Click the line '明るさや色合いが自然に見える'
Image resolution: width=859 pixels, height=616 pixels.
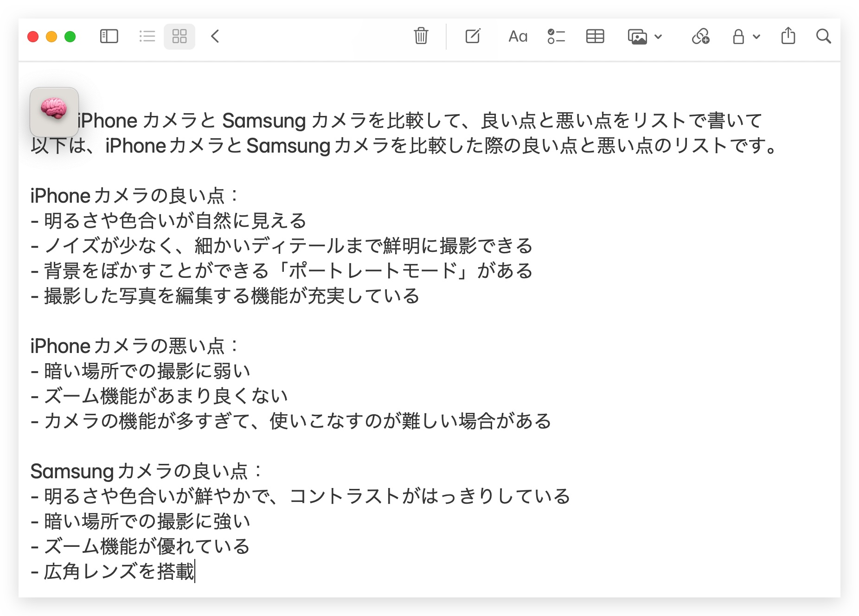click(x=169, y=221)
